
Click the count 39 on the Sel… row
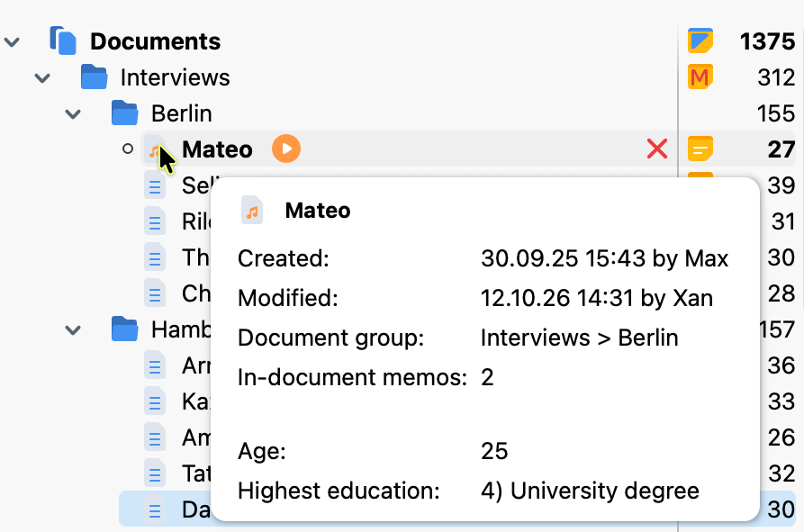(x=781, y=185)
